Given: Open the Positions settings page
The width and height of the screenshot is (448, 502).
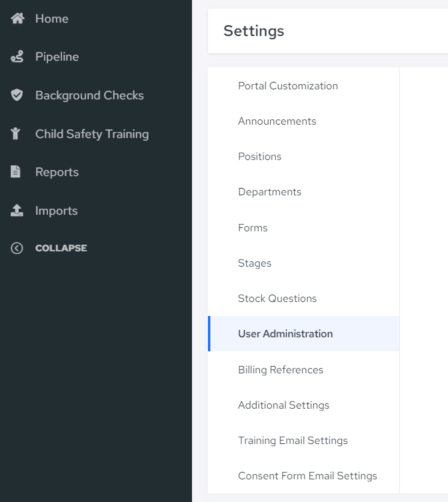Looking at the screenshot, I should tap(303, 157).
